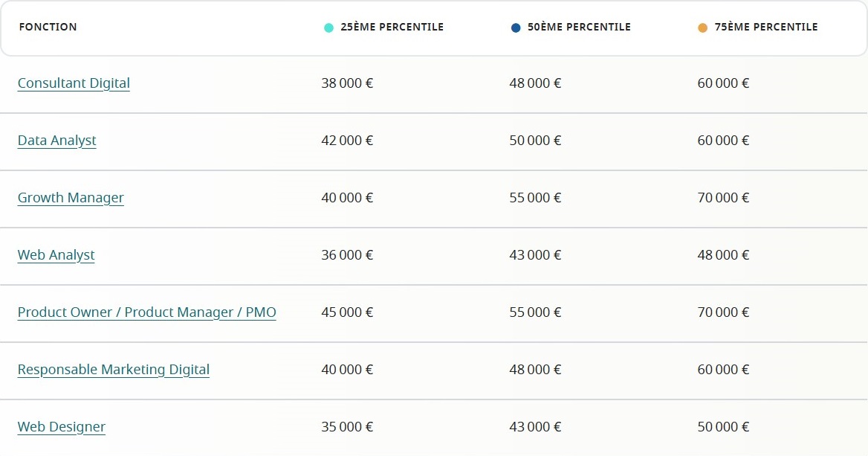Select Data Analyst's 50 000 € median value
Viewport: 868px width, 456px height.
click(535, 141)
